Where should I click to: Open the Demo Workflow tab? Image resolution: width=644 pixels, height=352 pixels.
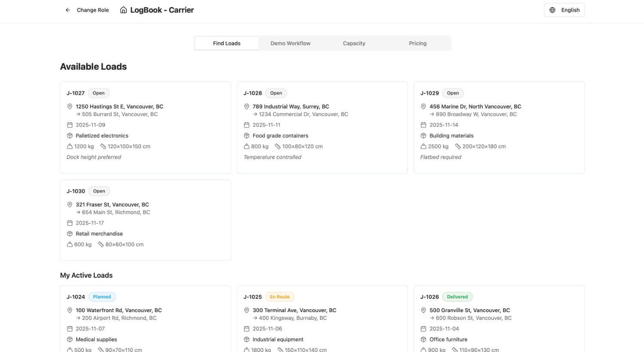(290, 43)
